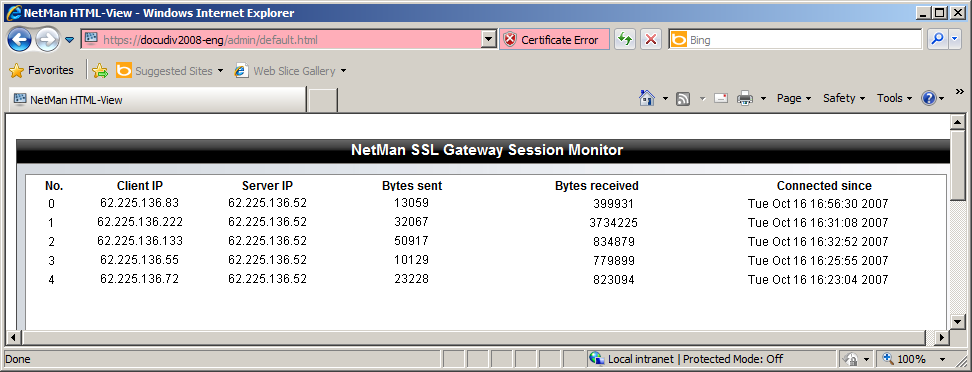This screenshot has height=372, width=972.
Task: Open the Favorites star button
Action: 42,71
